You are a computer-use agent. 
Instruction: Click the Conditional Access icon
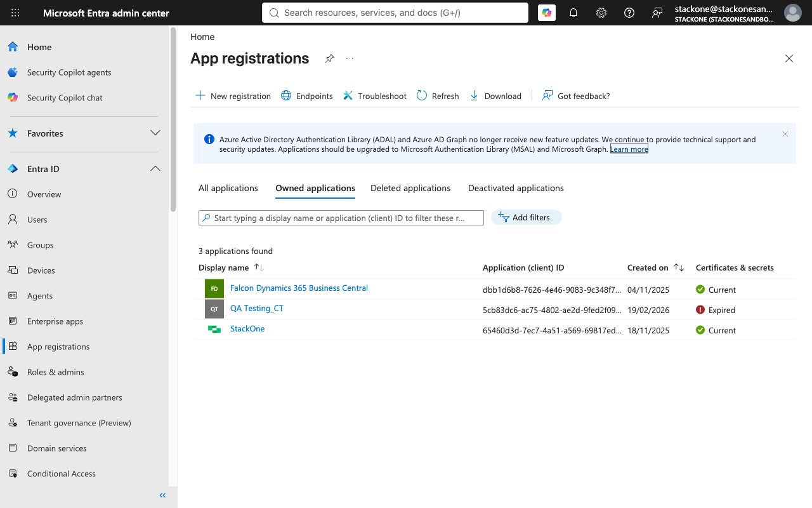(x=13, y=474)
